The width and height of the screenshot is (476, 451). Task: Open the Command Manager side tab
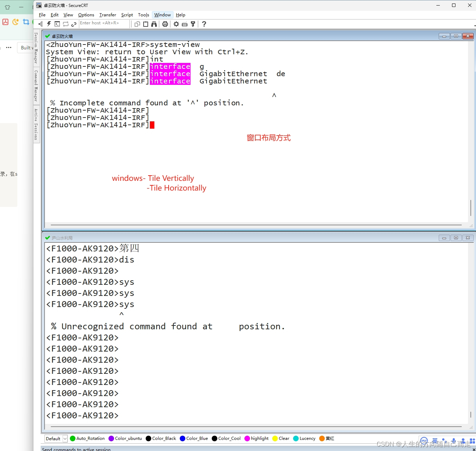pos(36,86)
